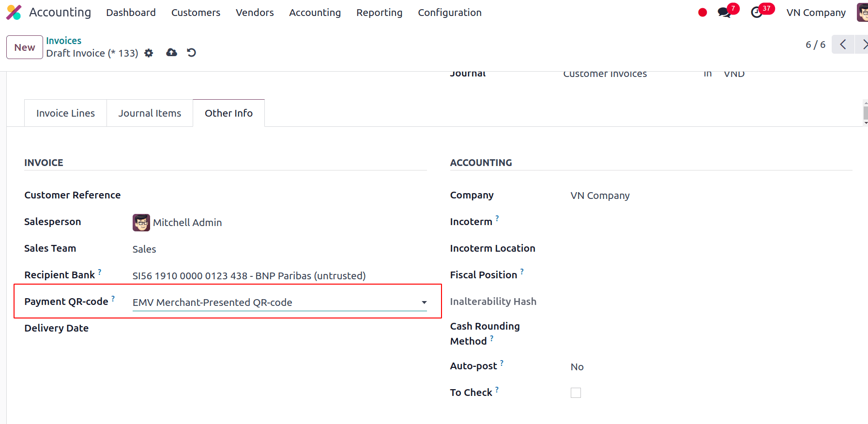This screenshot has width=868, height=424.
Task: Click Mitchell Admin salesperson avatar
Action: 141,223
